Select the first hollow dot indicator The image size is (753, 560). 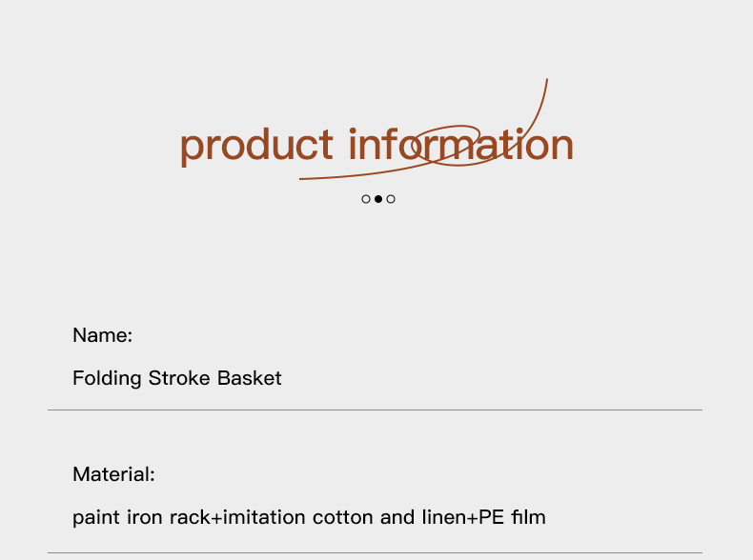[x=366, y=199]
